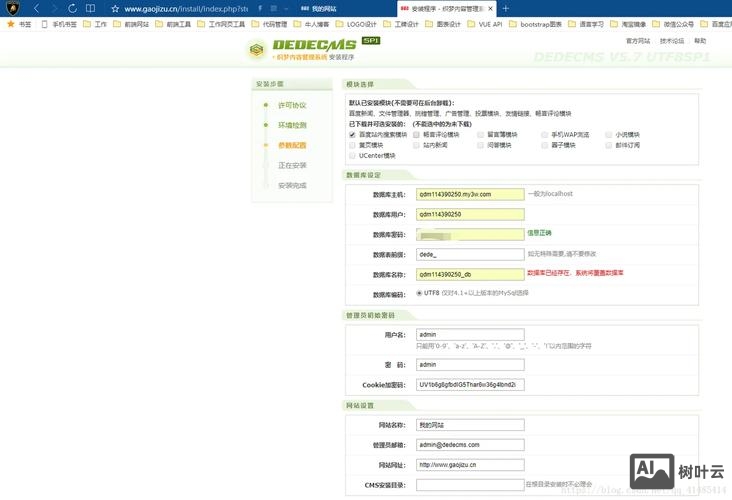
Task: Open the 工牌设计 bookmark folder
Action: point(401,24)
